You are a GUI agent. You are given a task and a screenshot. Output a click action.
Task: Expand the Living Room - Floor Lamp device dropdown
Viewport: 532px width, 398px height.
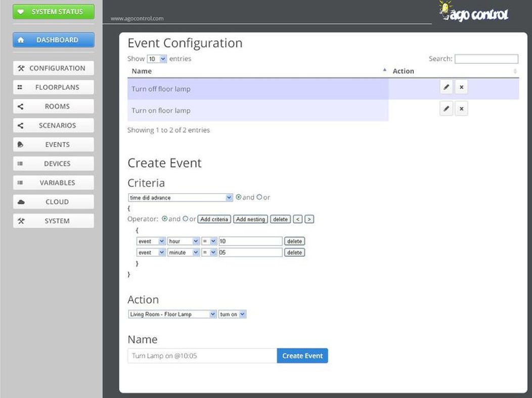172,314
